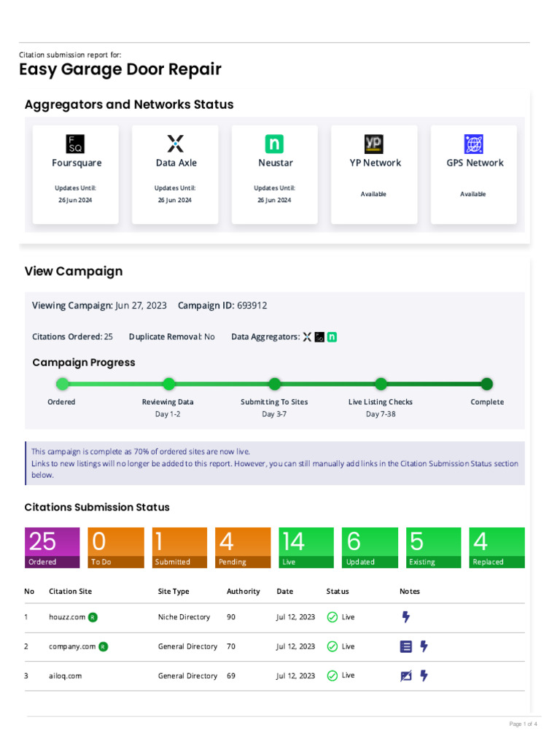Image resolution: width=560 pixels, height=747 pixels.
Task: Select the 14 Live tile
Action: coord(306,548)
